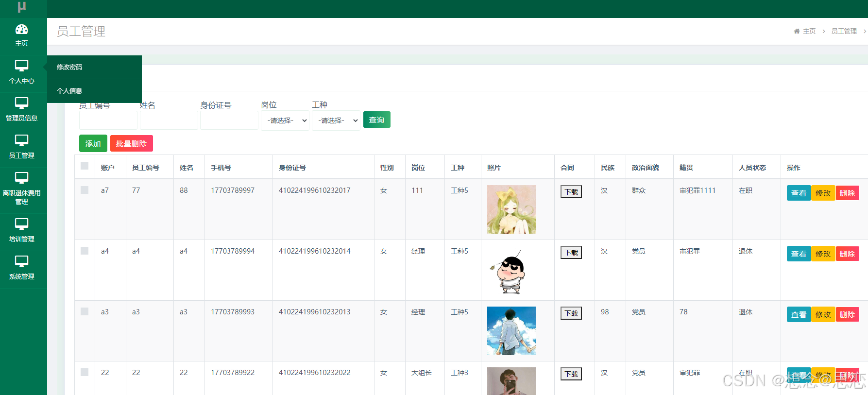Image resolution: width=868 pixels, height=395 pixels.
Task: Click the red 批量删除 button
Action: point(131,143)
